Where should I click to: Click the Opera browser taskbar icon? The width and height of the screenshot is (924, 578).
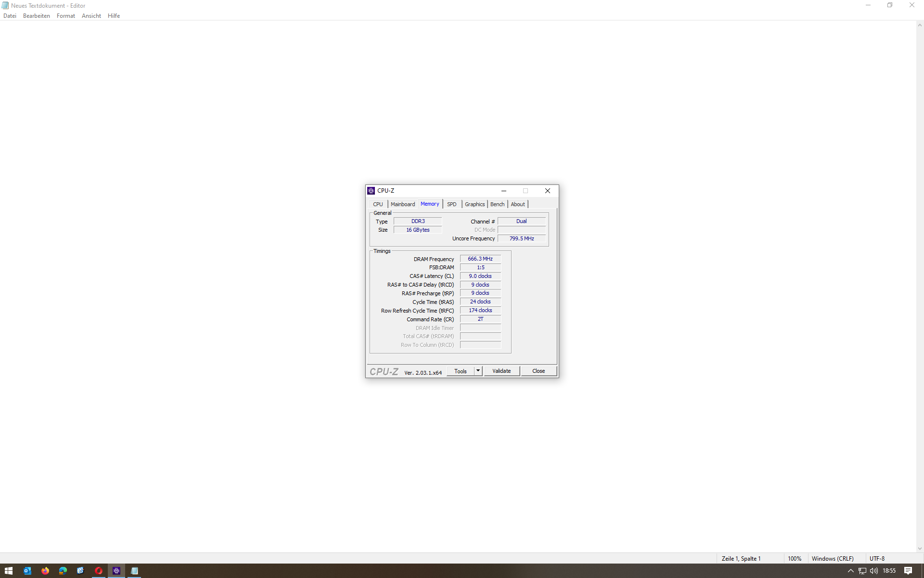tap(99, 571)
